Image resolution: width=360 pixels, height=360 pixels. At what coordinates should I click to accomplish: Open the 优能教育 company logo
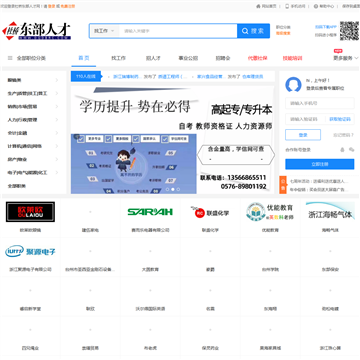[x=270, y=212]
